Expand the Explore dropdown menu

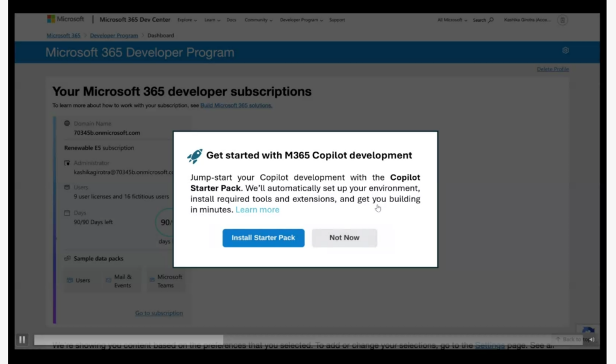[x=187, y=20]
